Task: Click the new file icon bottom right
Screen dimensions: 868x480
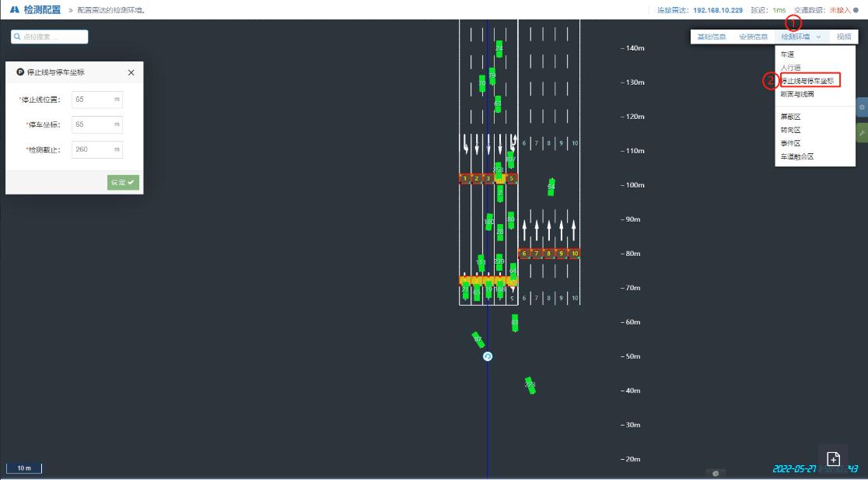Action: pos(833,458)
